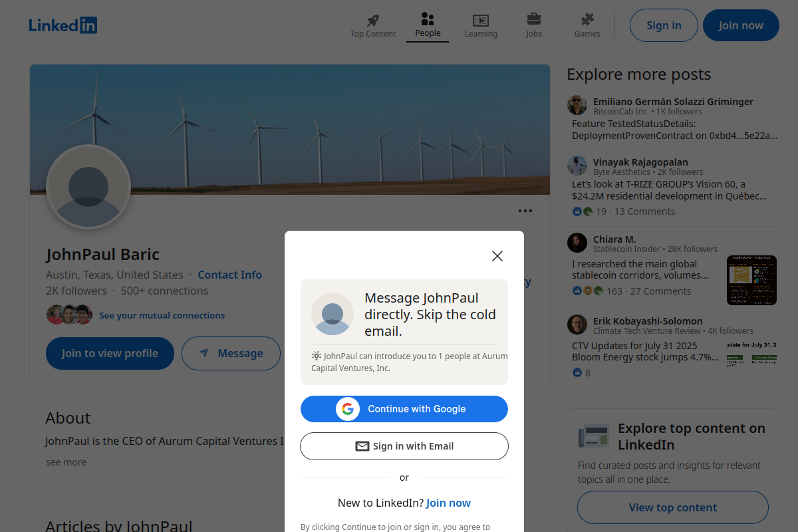Open Erik Kobayashi-Solomon's avatar
Image resolution: width=798 pixels, height=532 pixels.
click(577, 325)
